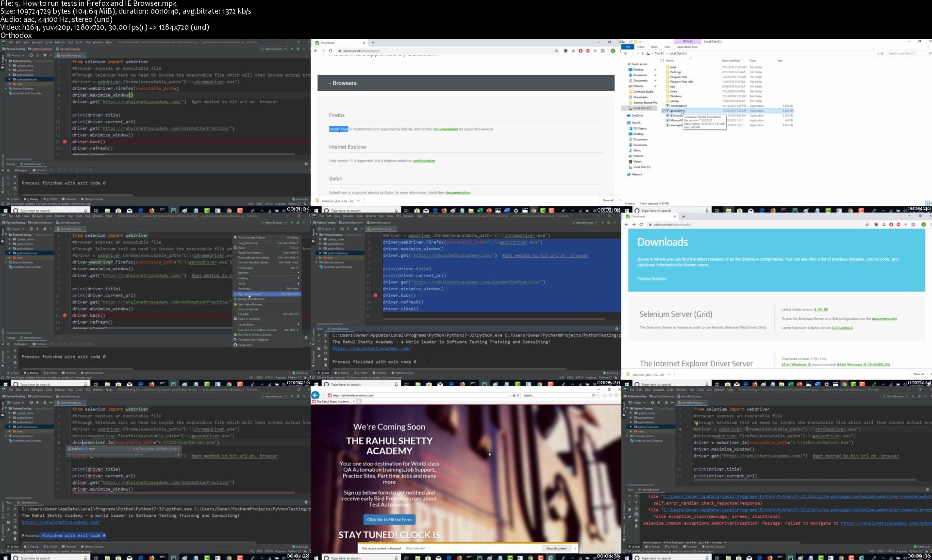Click the Run panel gear icon in the 00:05:20 frame

(x=616, y=329)
